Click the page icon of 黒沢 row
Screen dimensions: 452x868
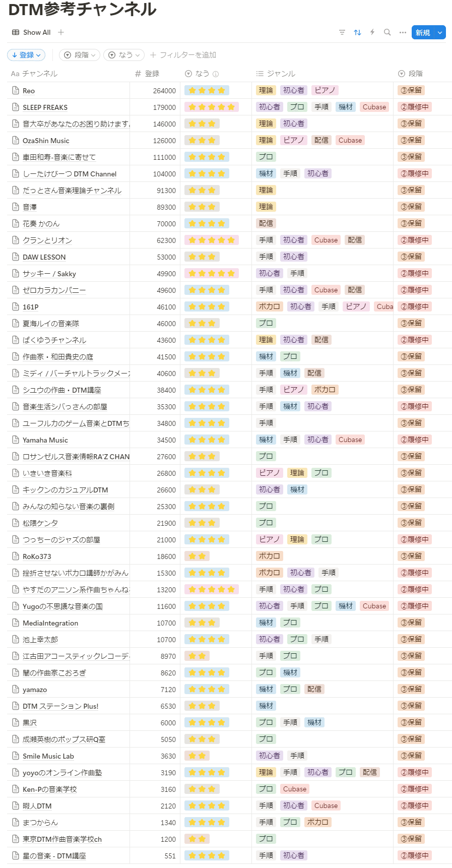coord(16,723)
